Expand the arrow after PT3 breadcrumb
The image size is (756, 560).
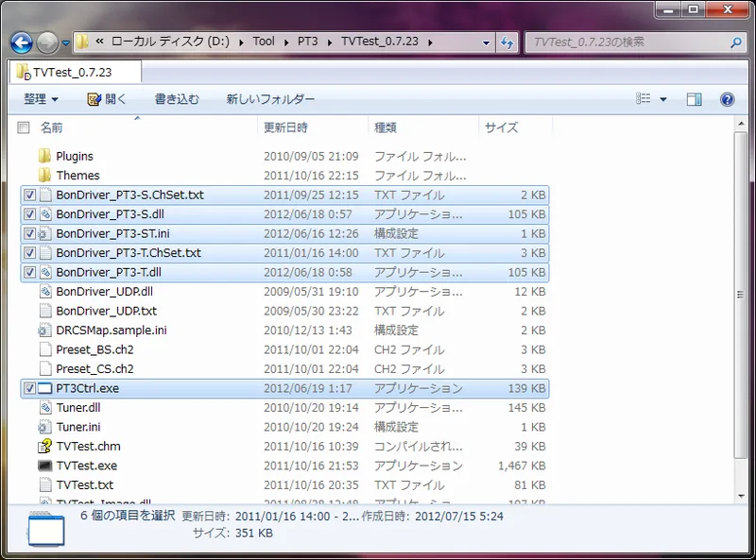(x=330, y=42)
